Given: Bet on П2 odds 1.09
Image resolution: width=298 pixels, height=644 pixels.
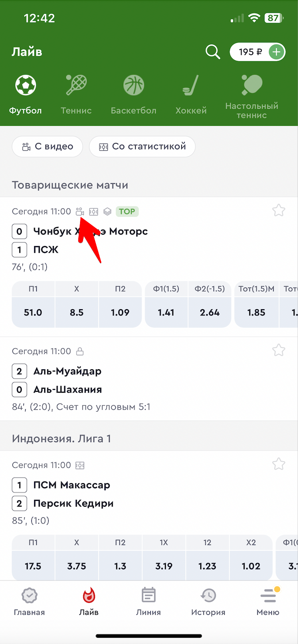Looking at the screenshot, I should [x=120, y=312].
